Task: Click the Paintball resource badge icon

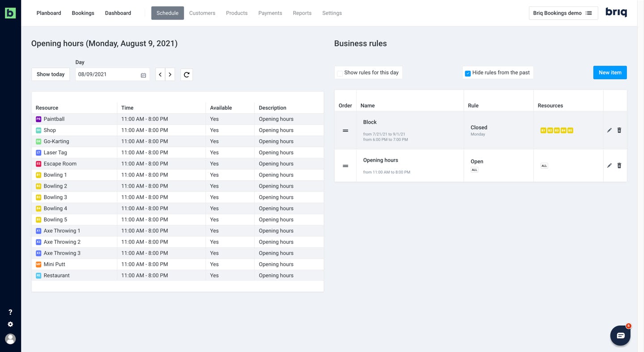Action: point(38,119)
